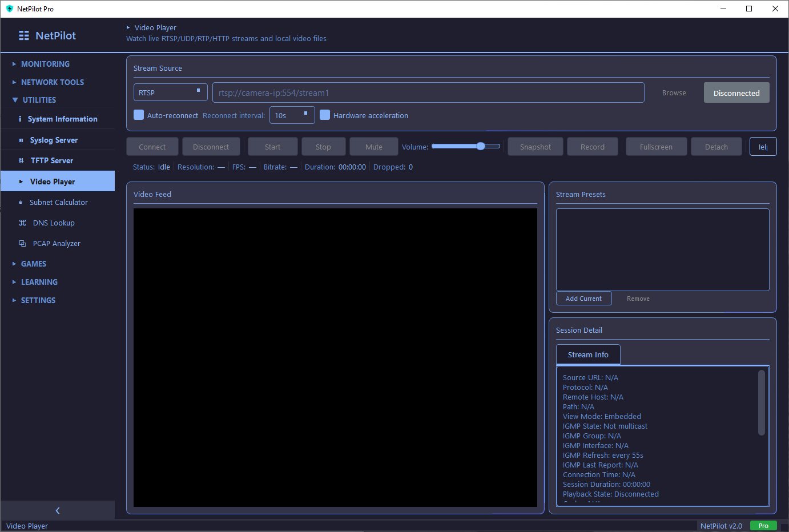Click the Syslog Server icon in sidebar
The height and width of the screenshot is (532, 789).
[x=21, y=140]
